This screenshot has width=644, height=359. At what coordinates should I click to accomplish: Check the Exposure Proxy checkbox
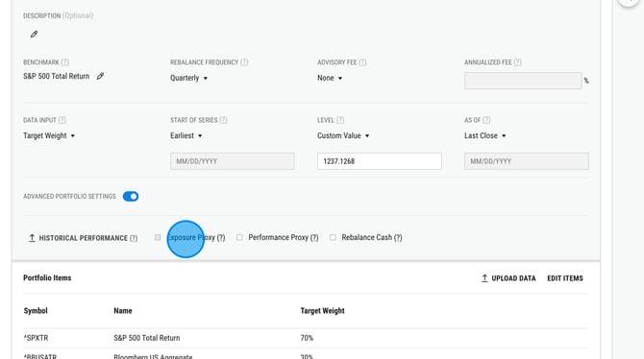(158, 237)
